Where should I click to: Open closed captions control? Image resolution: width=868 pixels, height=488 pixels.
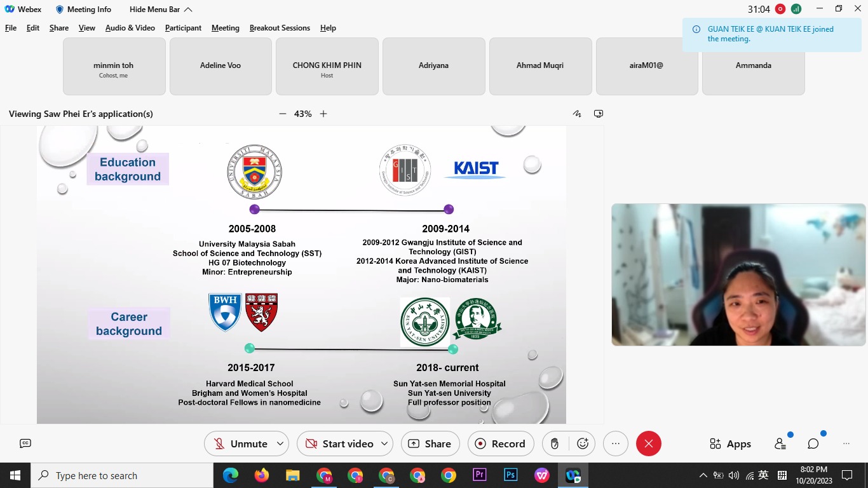[x=25, y=444]
